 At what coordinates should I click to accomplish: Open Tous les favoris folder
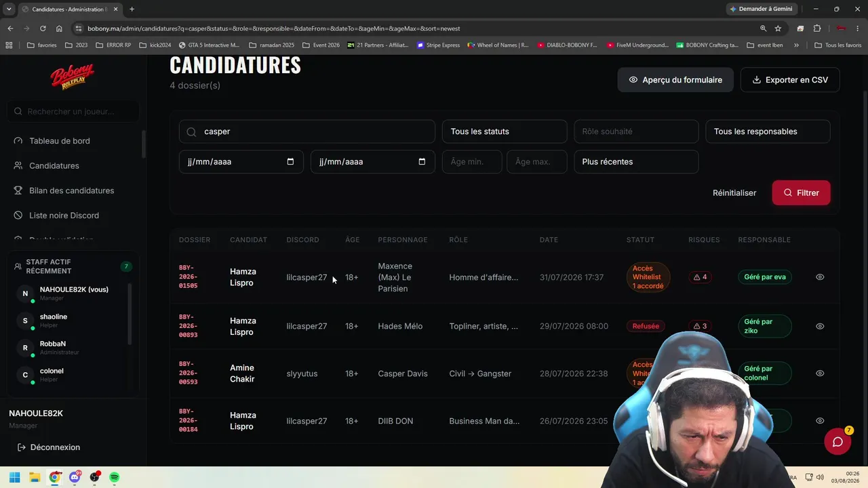point(837,45)
